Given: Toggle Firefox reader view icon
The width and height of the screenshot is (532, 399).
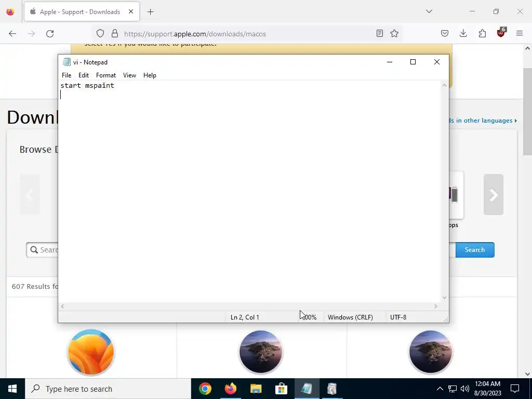Looking at the screenshot, I should pos(380,33).
